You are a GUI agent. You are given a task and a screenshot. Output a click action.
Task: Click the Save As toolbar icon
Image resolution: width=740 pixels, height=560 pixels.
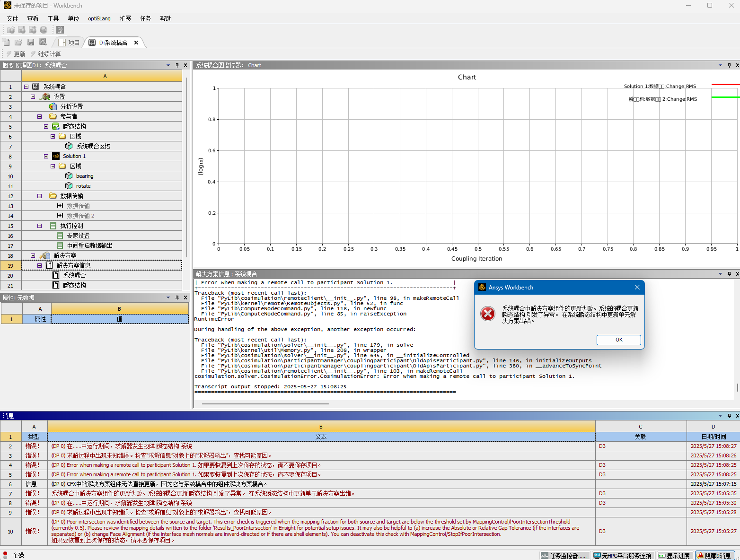pyautogui.click(x=43, y=42)
